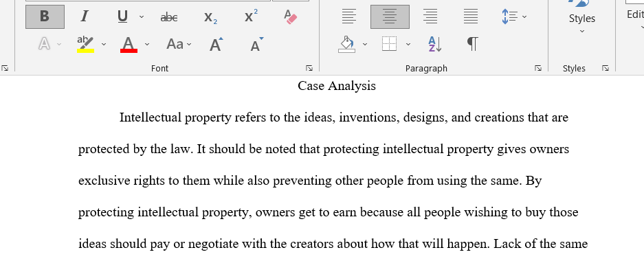Open font color dropdown arrow
Image resolution: width=644 pixels, height=261 pixels.
pos(147,44)
